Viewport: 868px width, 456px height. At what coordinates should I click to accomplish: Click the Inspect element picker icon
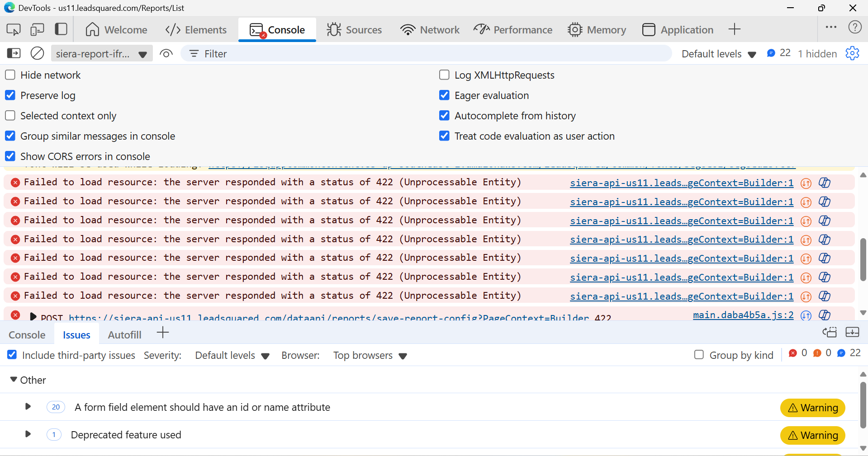pos(14,30)
